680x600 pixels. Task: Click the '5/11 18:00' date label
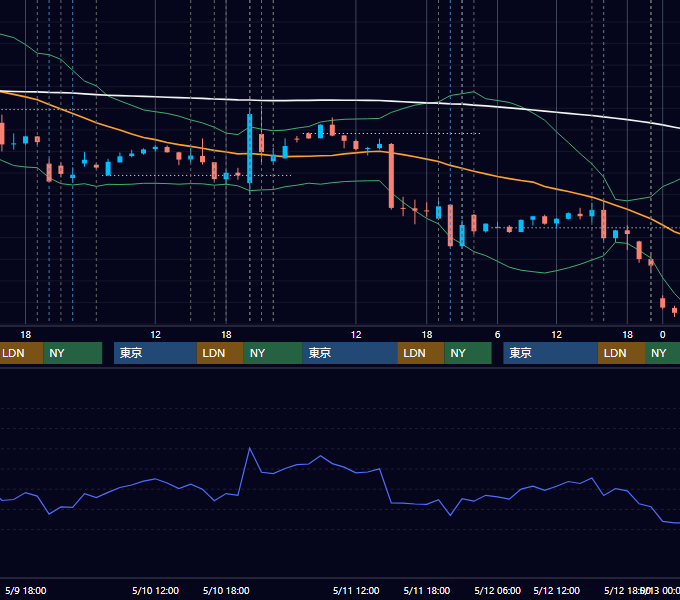click(427, 591)
